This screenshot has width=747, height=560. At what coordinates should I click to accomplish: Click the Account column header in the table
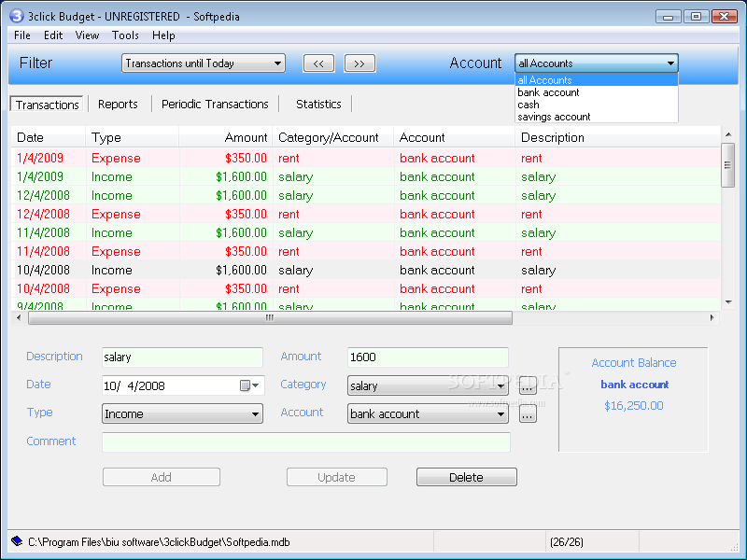[x=455, y=137]
